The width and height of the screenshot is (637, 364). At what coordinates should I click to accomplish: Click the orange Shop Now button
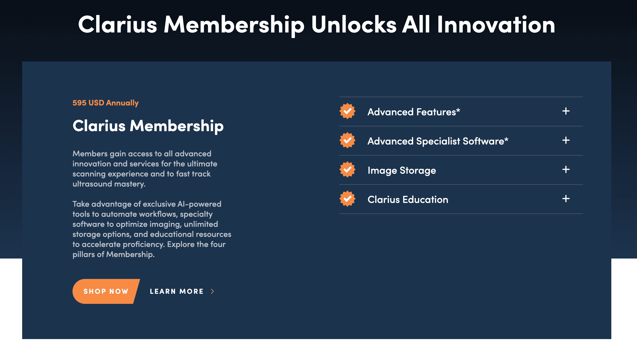[x=106, y=292]
